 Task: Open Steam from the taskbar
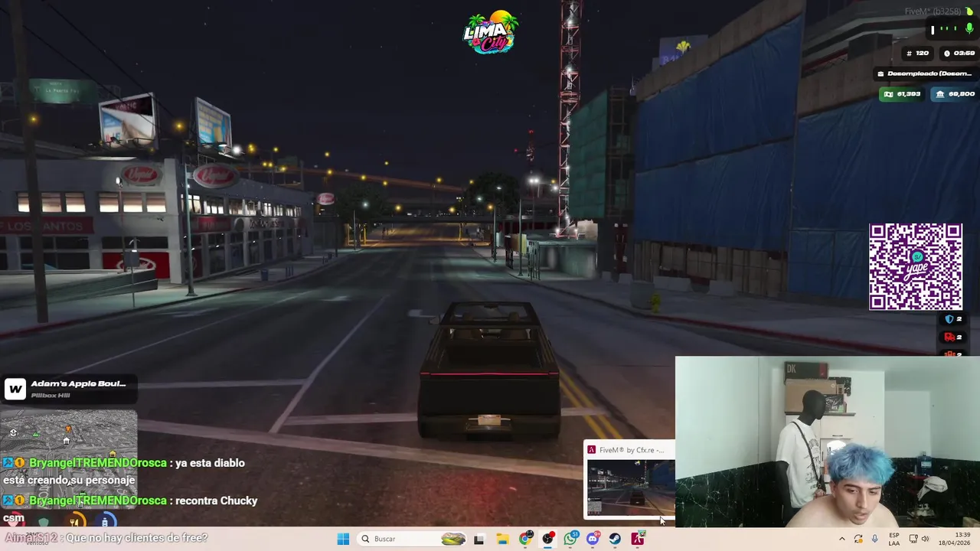point(615,539)
